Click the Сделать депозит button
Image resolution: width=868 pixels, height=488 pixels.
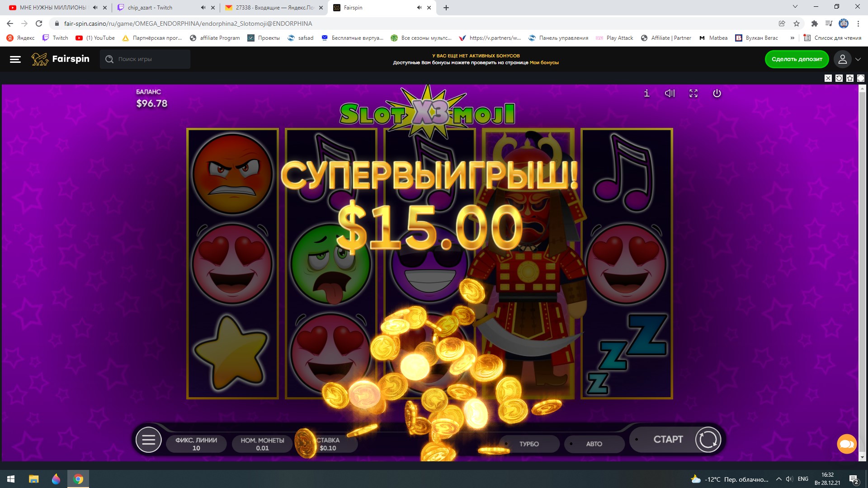tap(797, 59)
